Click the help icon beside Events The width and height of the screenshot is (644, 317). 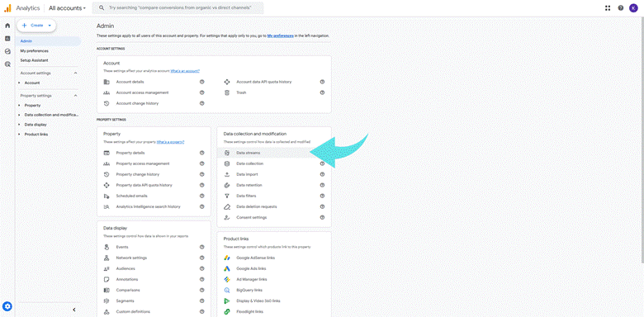[201, 247]
